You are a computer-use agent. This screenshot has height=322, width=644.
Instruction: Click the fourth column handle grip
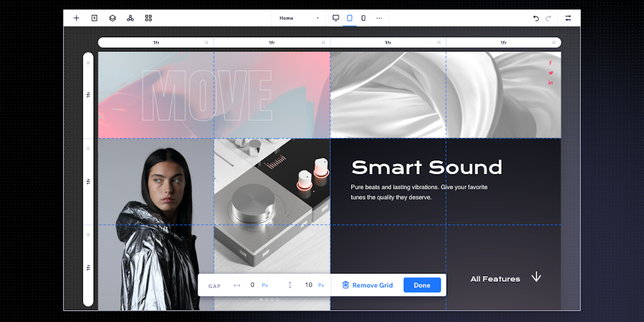point(554,43)
